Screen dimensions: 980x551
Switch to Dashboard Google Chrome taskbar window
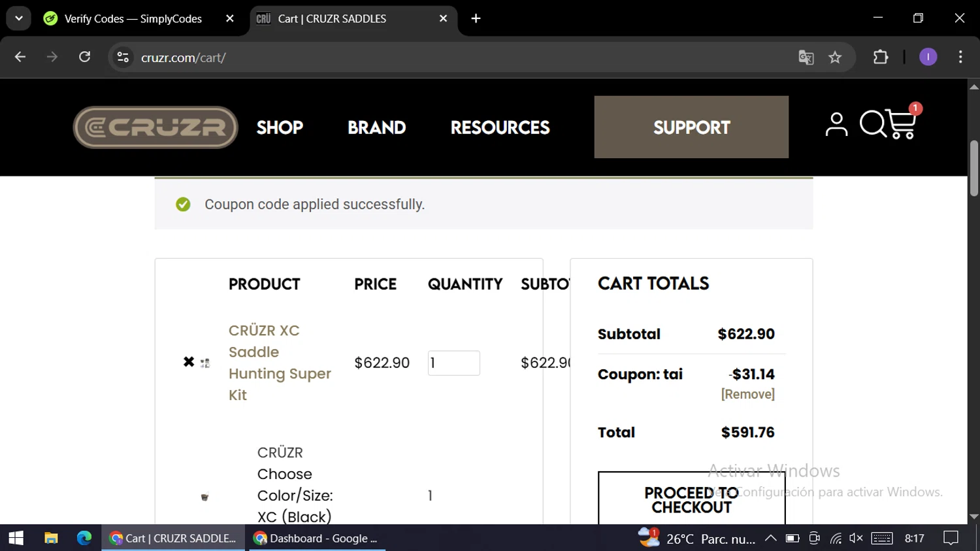[x=318, y=538]
